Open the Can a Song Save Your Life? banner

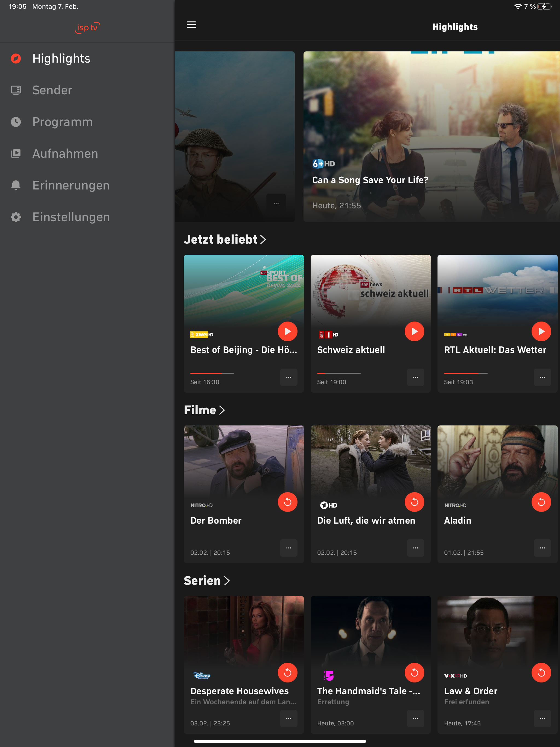coord(431,136)
